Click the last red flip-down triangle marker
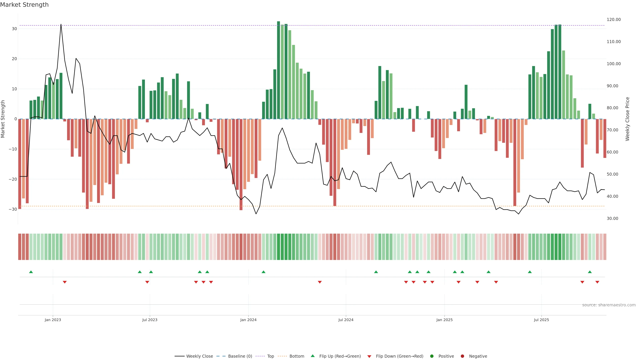Screen dimensions: 644x362 click(597, 282)
